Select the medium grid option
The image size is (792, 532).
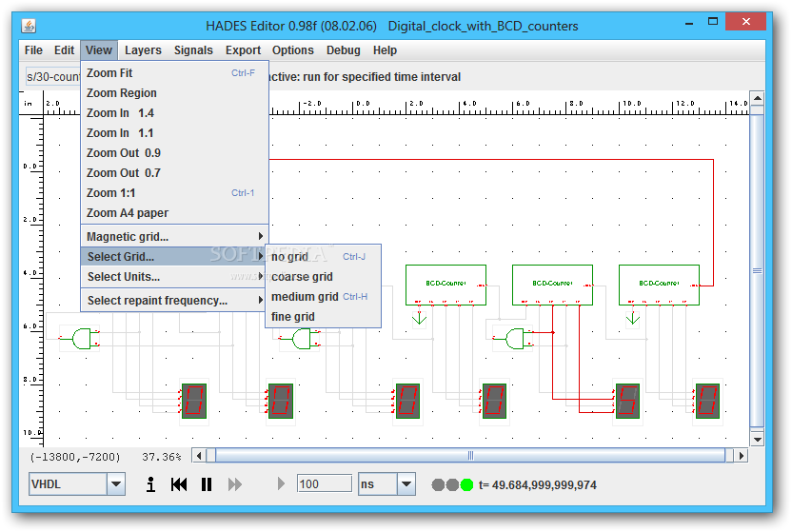click(324, 297)
